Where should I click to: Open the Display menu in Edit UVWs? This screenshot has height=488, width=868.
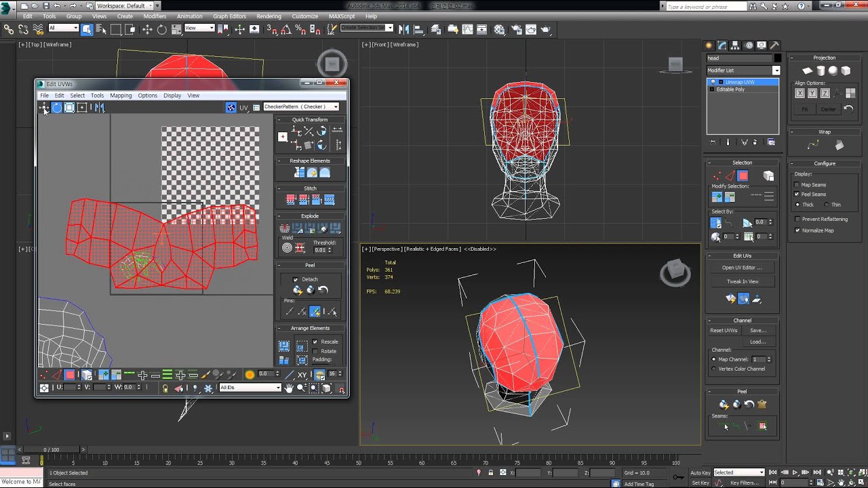coord(172,96)
